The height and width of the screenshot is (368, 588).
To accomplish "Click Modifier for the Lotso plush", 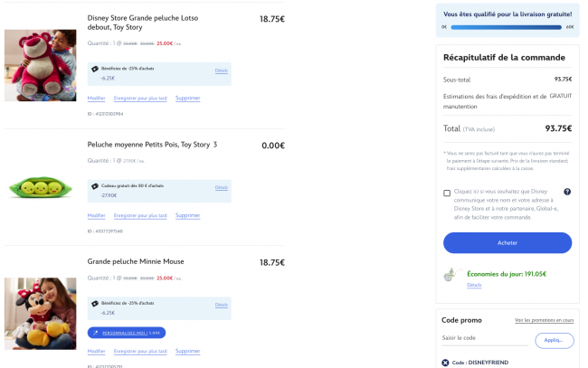I will tap(97, 98).
